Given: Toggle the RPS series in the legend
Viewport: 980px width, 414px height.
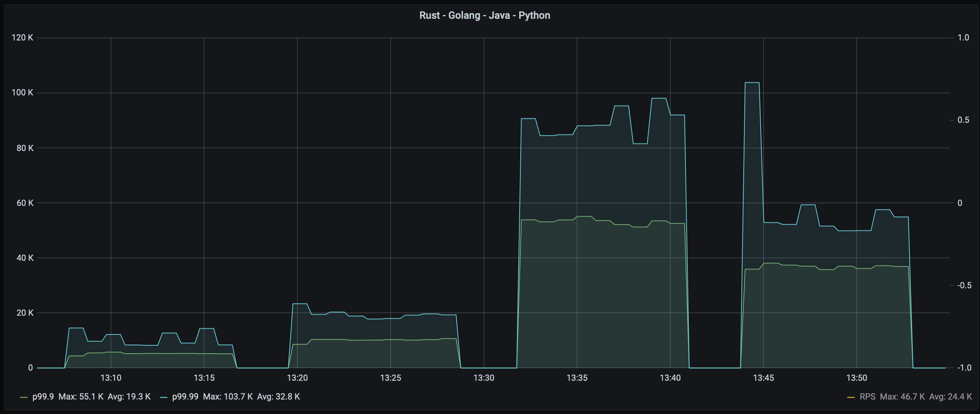Looking at the screenshot, I should click(x=867, y=397).
